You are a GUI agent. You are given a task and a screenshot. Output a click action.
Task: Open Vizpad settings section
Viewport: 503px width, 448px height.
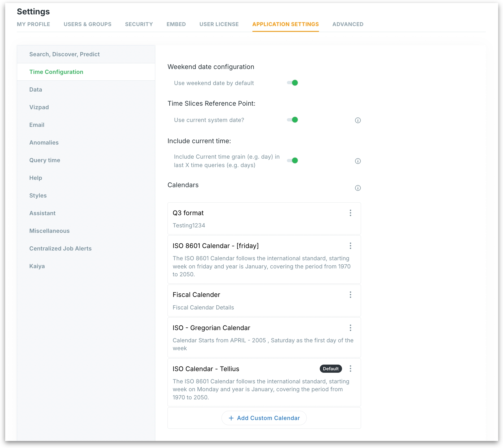[x=39, y=107]
